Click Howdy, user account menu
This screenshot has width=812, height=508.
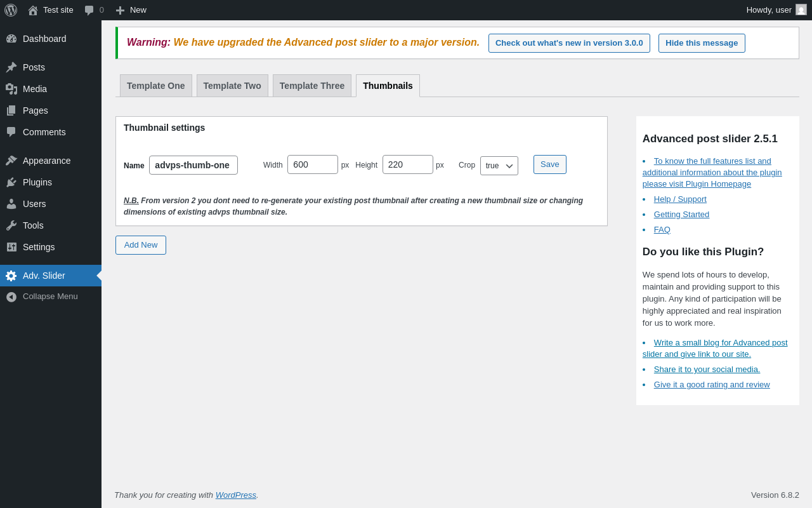pos(776,10)
